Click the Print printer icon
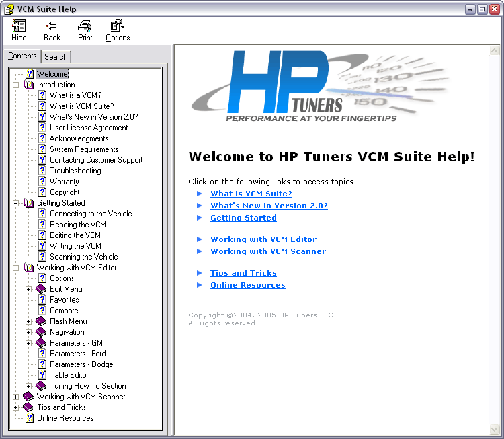504x439 pixels. tap(85, 26)
